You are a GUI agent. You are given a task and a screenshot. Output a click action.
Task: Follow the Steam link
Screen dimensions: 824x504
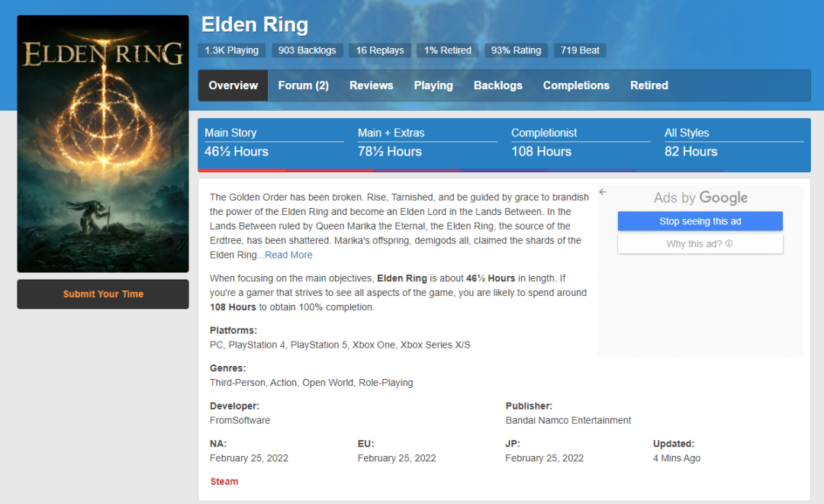pos(224,481)
